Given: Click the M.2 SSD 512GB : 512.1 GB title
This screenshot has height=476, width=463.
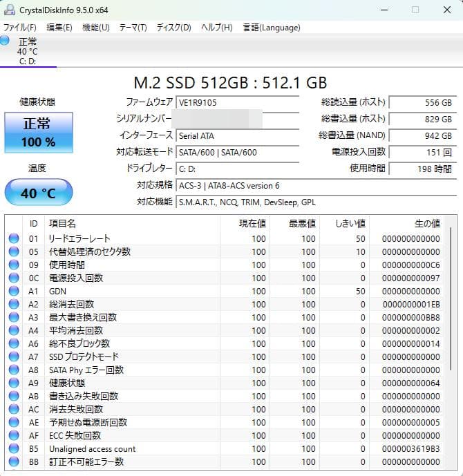Looking at the screenshot, I should (x=230, y=83).
